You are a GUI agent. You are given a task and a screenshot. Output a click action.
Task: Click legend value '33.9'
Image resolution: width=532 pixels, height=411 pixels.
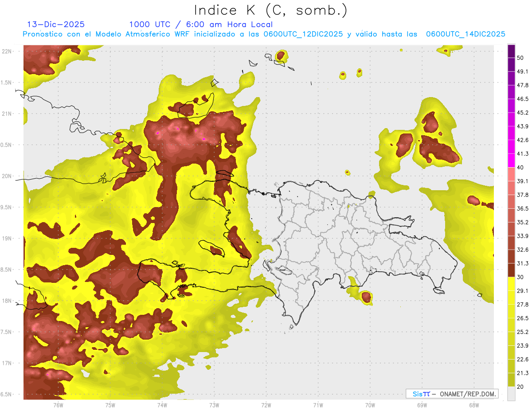[x=522, y=236]
